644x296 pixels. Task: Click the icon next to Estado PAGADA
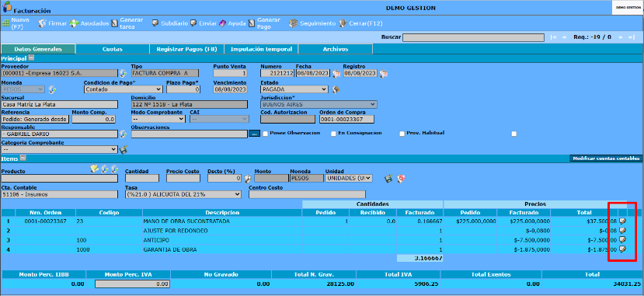[336, 89]
